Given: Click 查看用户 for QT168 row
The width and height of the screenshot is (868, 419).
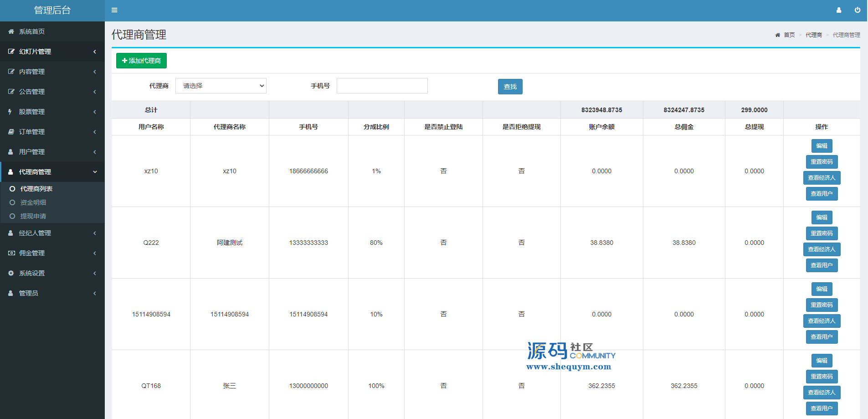Looking at the screenshot, I should [822, 409].
